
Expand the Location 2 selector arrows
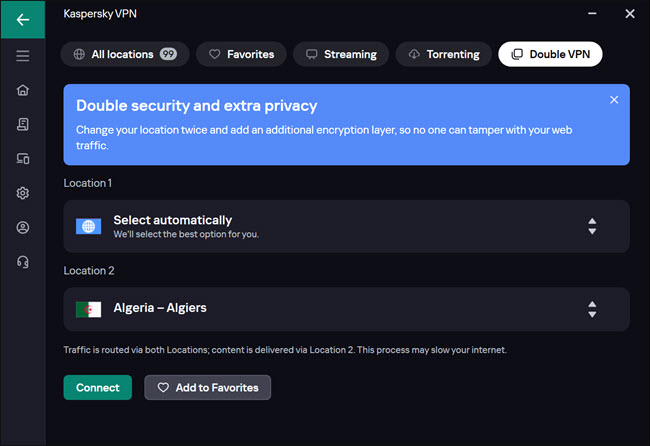pos(592,309)
